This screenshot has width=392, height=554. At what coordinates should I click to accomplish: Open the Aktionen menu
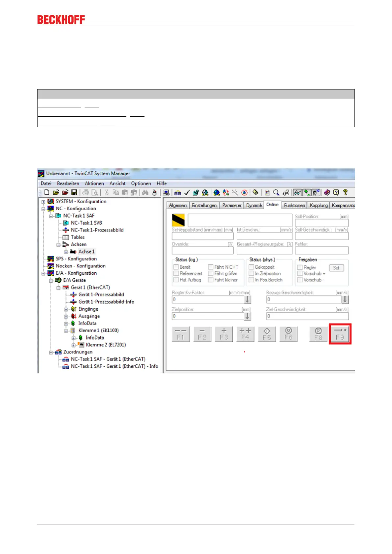click(94, 184)
